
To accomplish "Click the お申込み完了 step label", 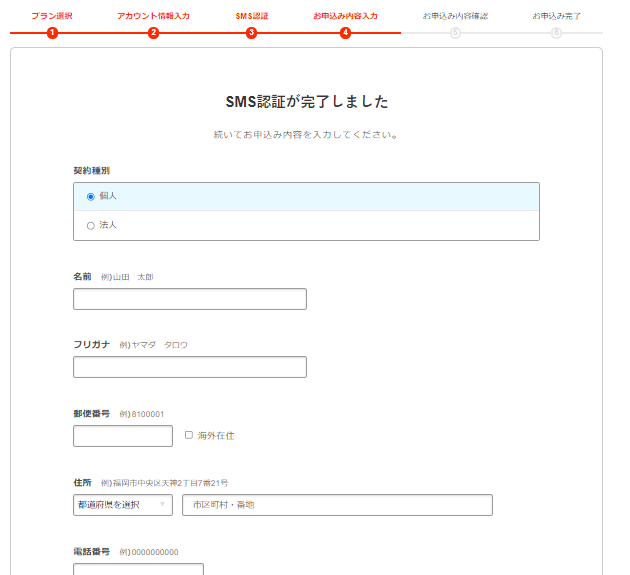I will click(x=556, y=16).
